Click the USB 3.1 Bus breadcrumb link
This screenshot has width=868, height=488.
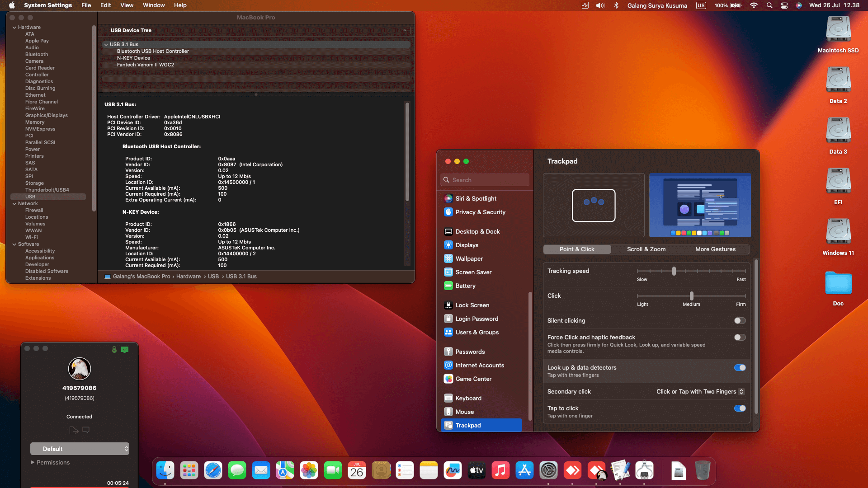(241, 276)
